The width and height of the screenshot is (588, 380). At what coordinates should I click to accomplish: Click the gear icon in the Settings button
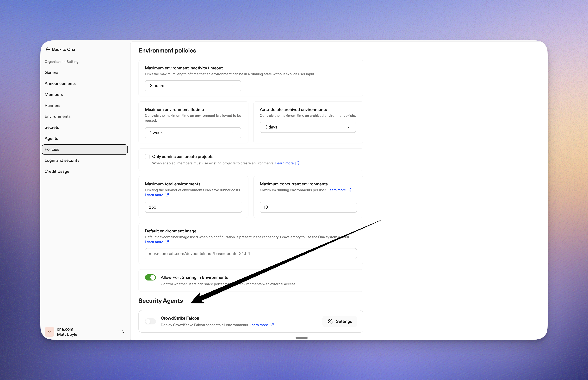(x=330, y=321)
